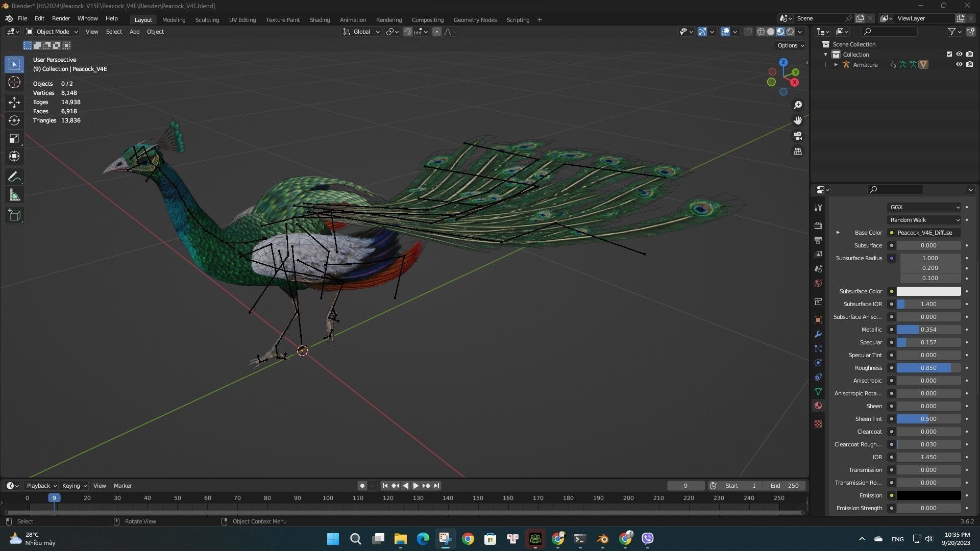Toggle camera view icon
The image size is (980, 551).
pos(798,136)
